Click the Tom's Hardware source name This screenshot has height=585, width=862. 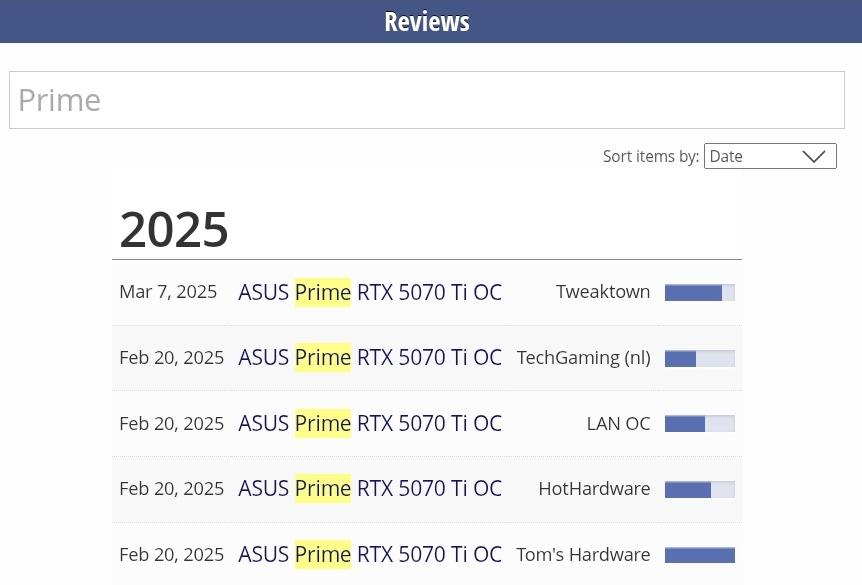pyautogui.click(x=583, y=554)
